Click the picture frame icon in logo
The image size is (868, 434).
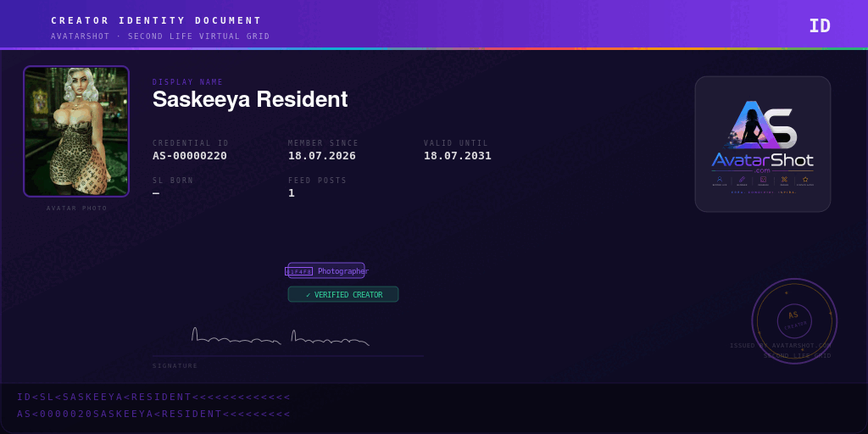pos(764,180)
